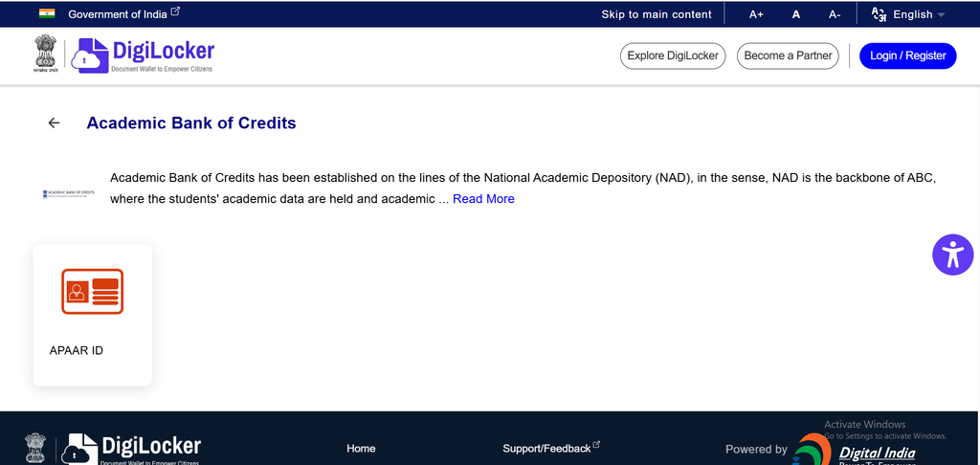Expand description with Read More
Viewport: 980px width, 465px height.
(483, 199)
